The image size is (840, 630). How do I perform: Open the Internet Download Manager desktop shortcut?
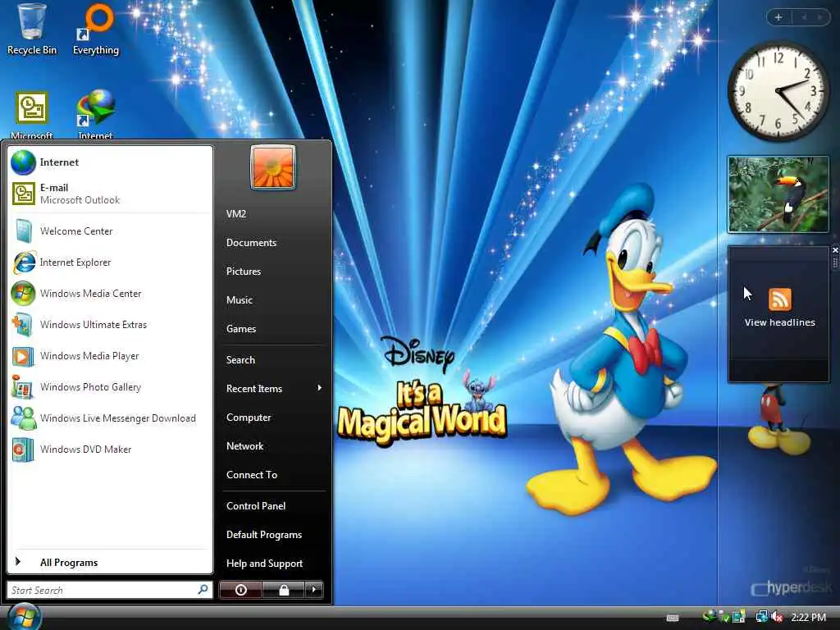tap(95, 114)
